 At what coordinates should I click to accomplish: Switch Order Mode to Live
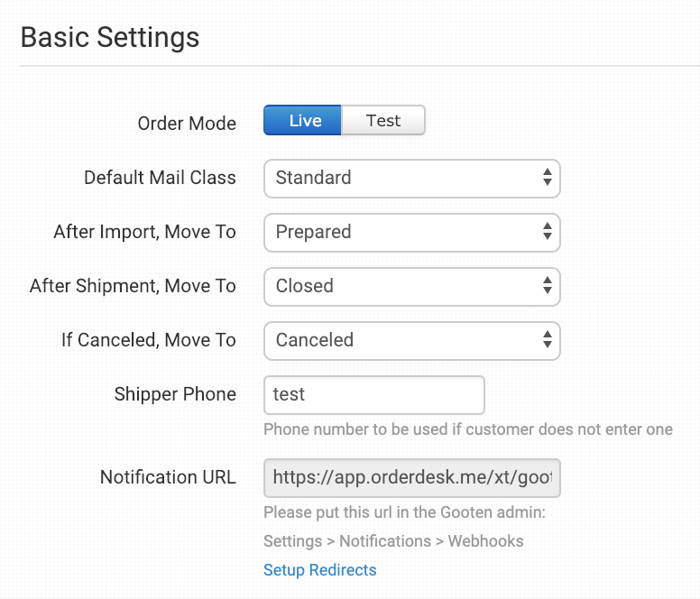[303, 121]
